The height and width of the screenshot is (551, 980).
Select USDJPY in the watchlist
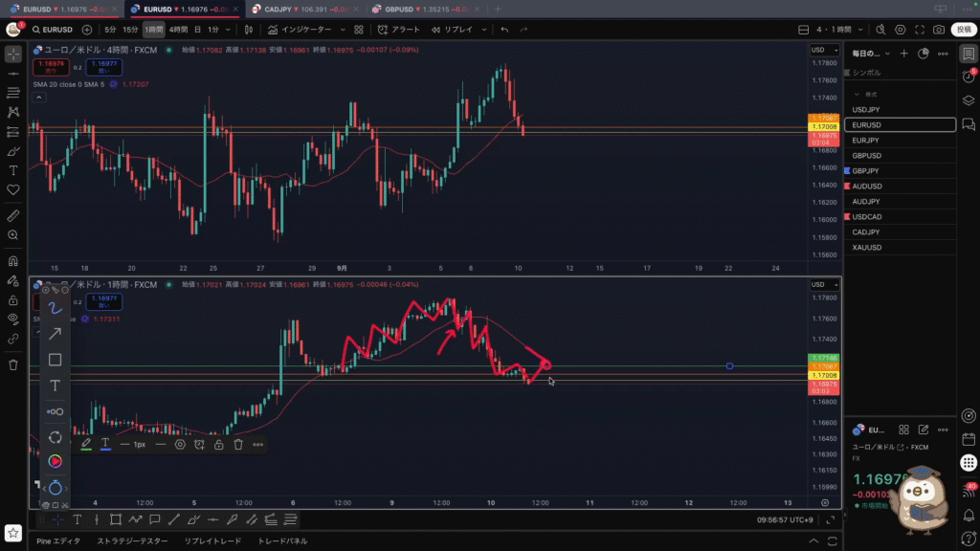pos(900,109)
